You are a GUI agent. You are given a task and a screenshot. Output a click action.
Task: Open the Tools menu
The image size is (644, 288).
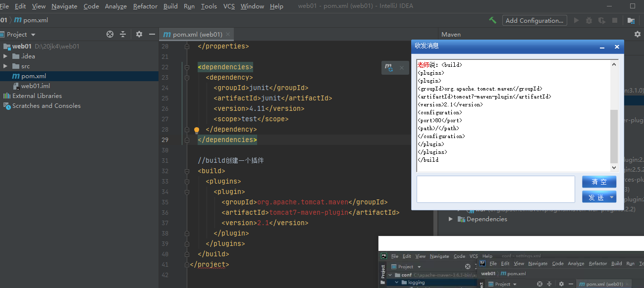coord(209,6)
